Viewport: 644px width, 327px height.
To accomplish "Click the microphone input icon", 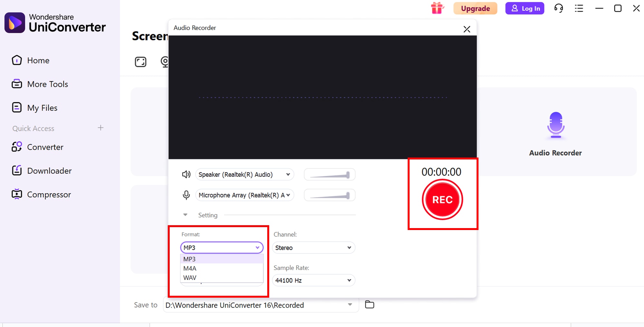I will coord(186,195).
